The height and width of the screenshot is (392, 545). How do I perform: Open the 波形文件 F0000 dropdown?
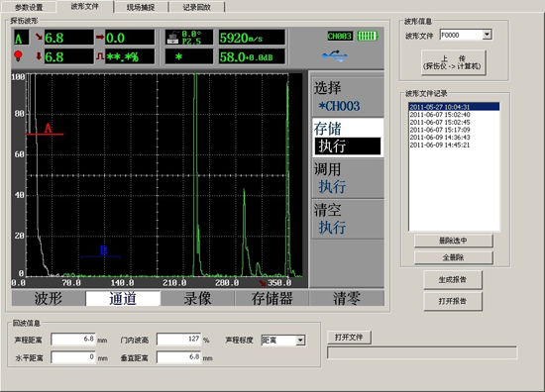point(487,35)
